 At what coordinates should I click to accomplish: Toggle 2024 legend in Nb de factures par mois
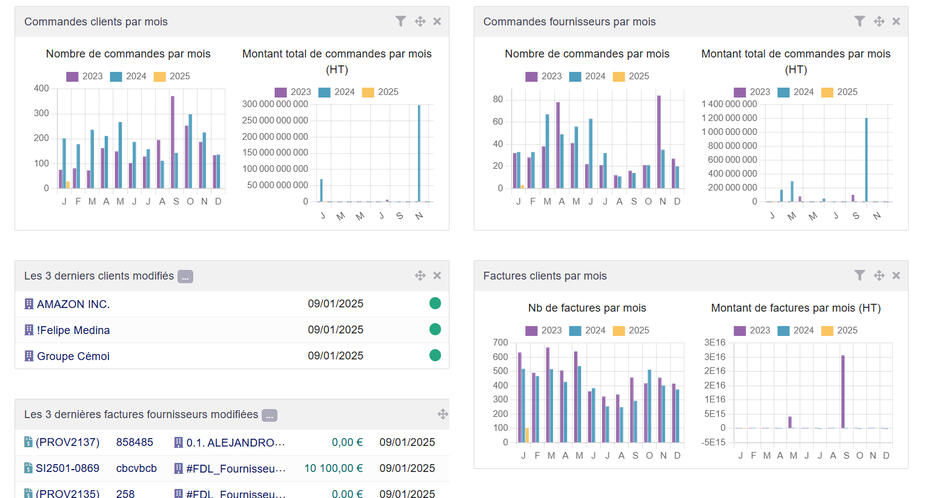pyautogui.click(x=587, y=330)
